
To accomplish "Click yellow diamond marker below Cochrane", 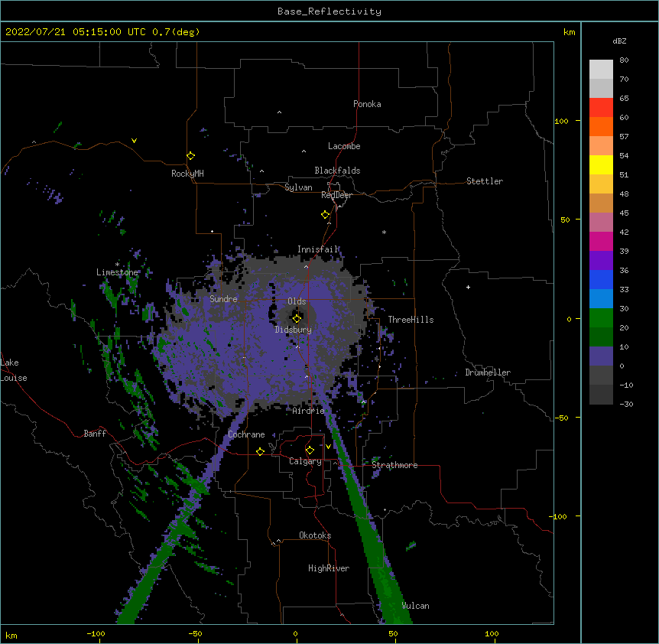I will tap(260, 451).
